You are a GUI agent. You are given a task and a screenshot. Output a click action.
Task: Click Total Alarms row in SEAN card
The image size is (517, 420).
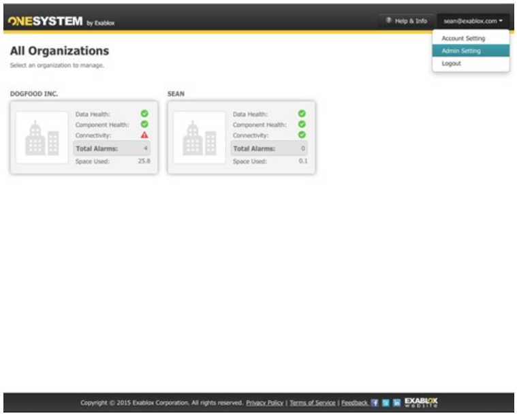[x=269, y=148]
